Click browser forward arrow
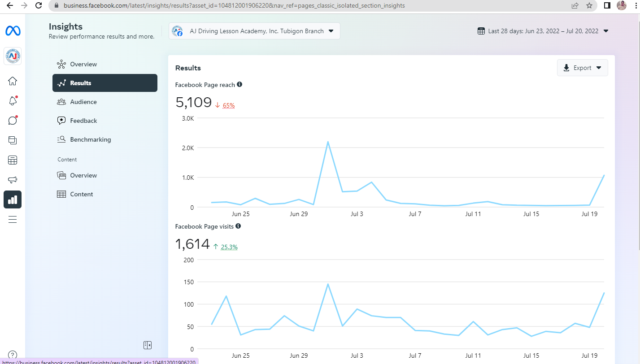This screenshot has height=364, width=640. [x=25, y=6]
